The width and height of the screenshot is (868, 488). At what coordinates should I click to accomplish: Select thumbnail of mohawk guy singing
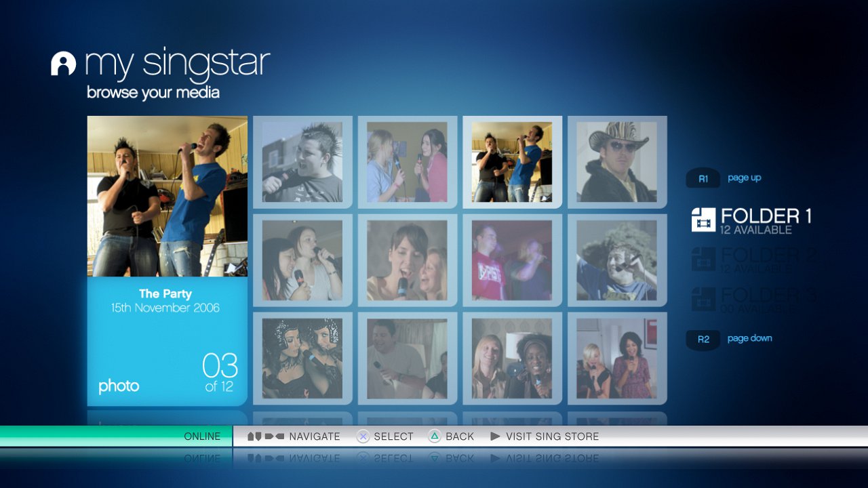[302, 162]
